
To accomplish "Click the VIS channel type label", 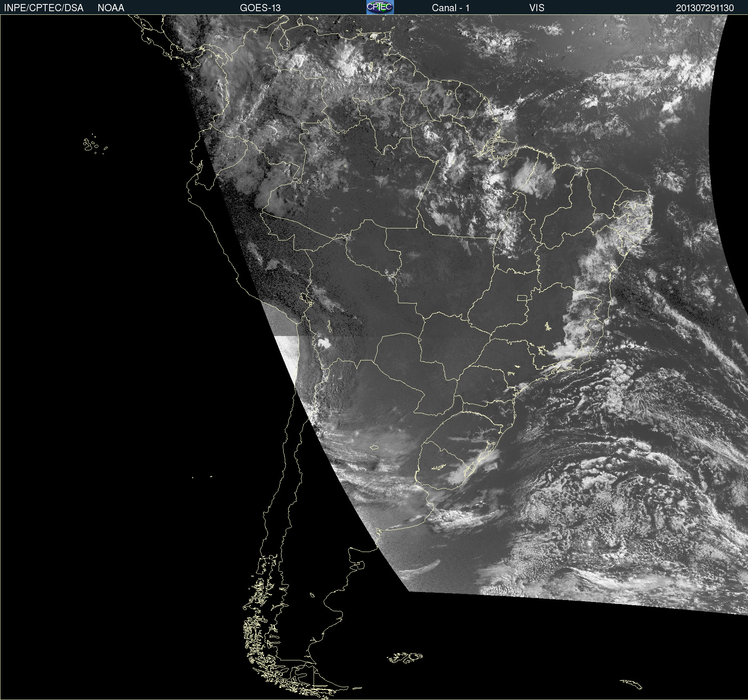I will (537, 8).
